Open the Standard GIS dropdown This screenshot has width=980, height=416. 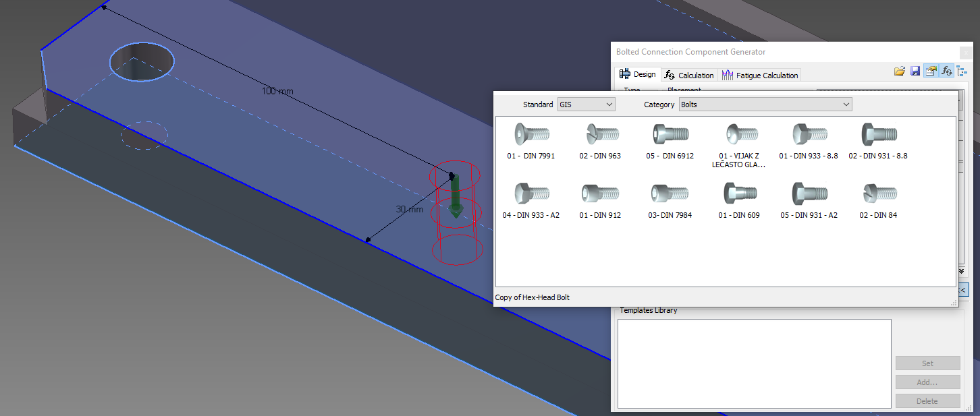(586, 105)
